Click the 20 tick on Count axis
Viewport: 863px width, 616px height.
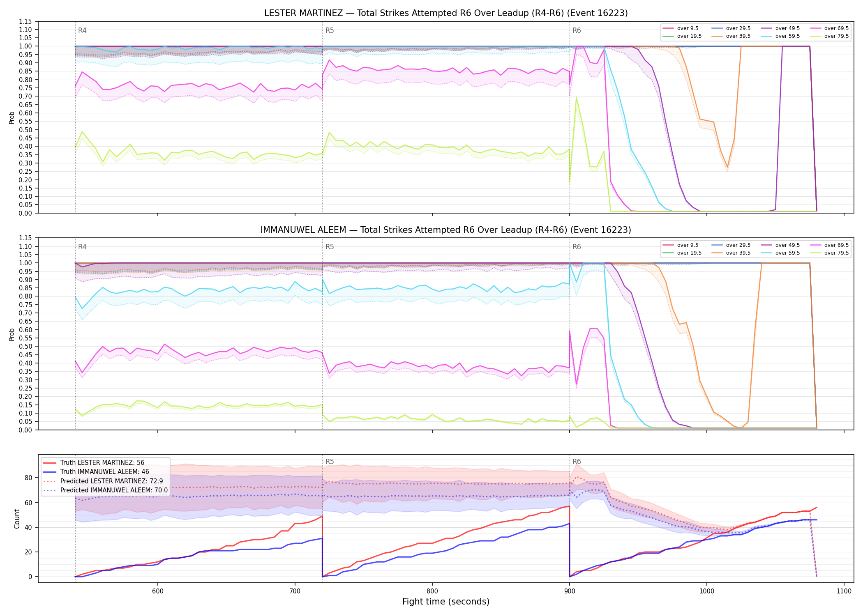coord(28,552)
